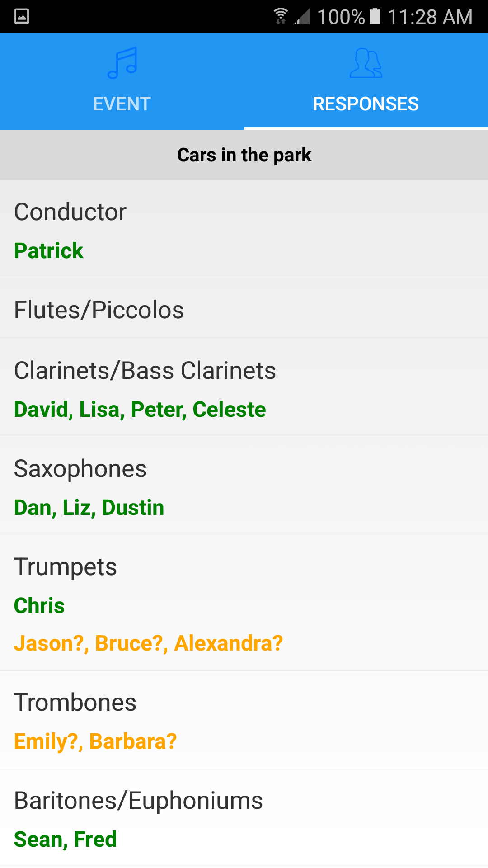Tap the Cars in the park header
The width and height of the screenshot is (488, 868).
pos(244,155)
